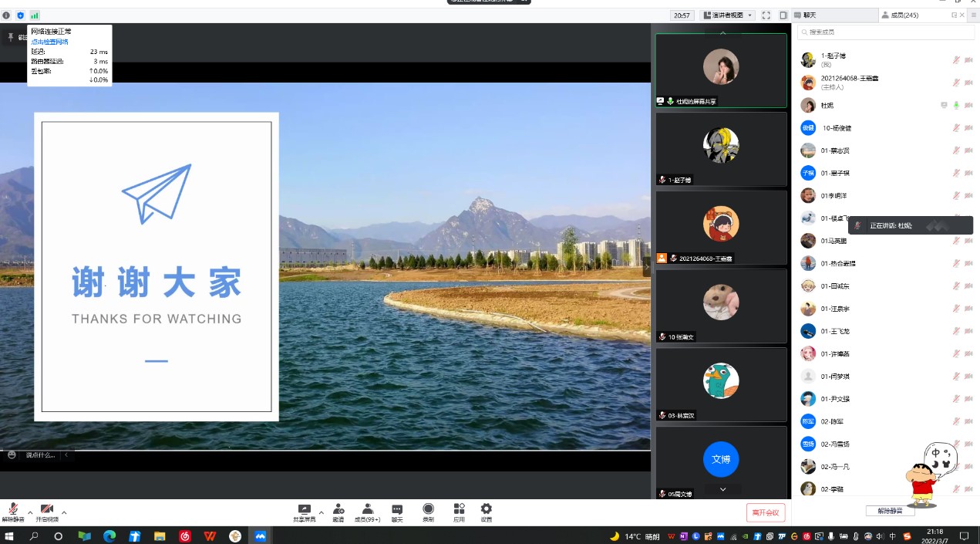Image resolution: width=980 pixels, height=544 pixels.
Task: Enter full screen using the fullscreen icon
Action: click(x=766, y=15)
